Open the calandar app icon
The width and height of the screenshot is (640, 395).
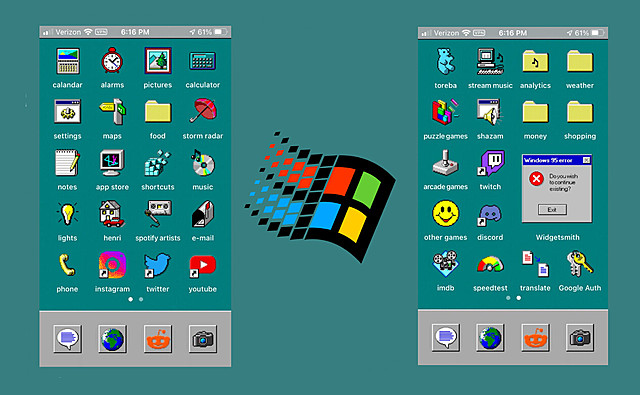(x=67, y=61)
